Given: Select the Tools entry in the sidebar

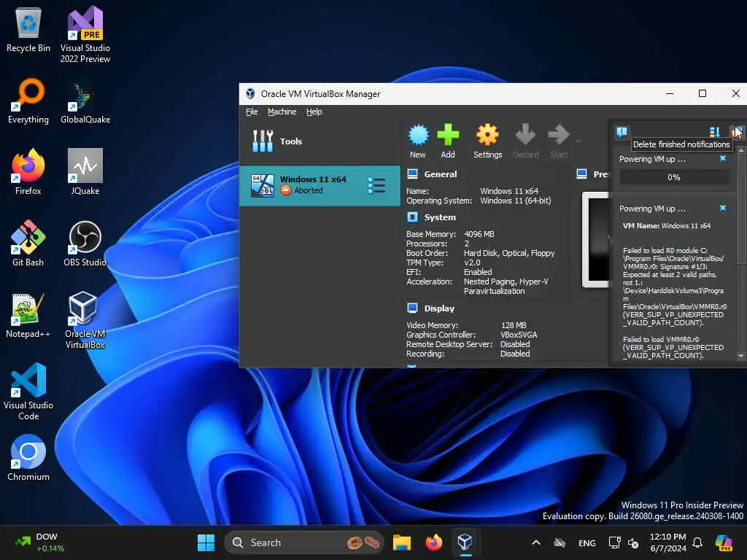Looking at the screenshot, I should 320,141.
